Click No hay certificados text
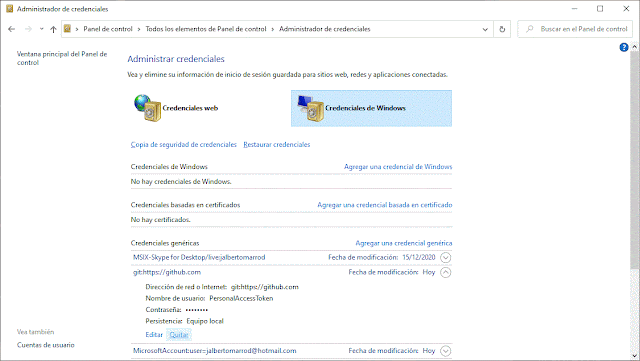 pos(160,219)
